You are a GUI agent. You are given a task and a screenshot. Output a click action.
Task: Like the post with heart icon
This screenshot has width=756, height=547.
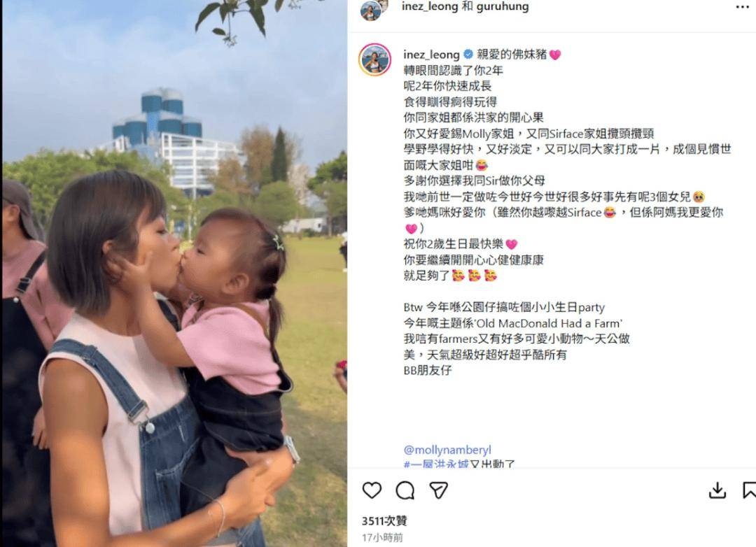(372, 490)
